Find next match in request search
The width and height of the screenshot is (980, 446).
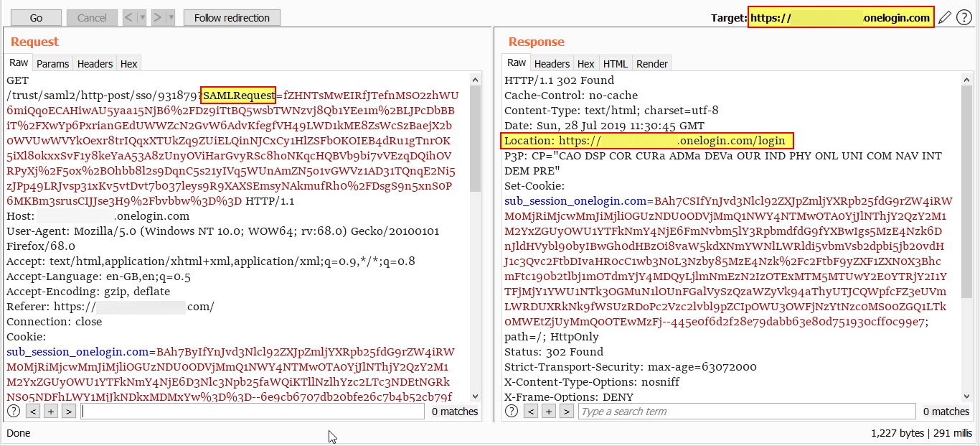click(69, 412)
